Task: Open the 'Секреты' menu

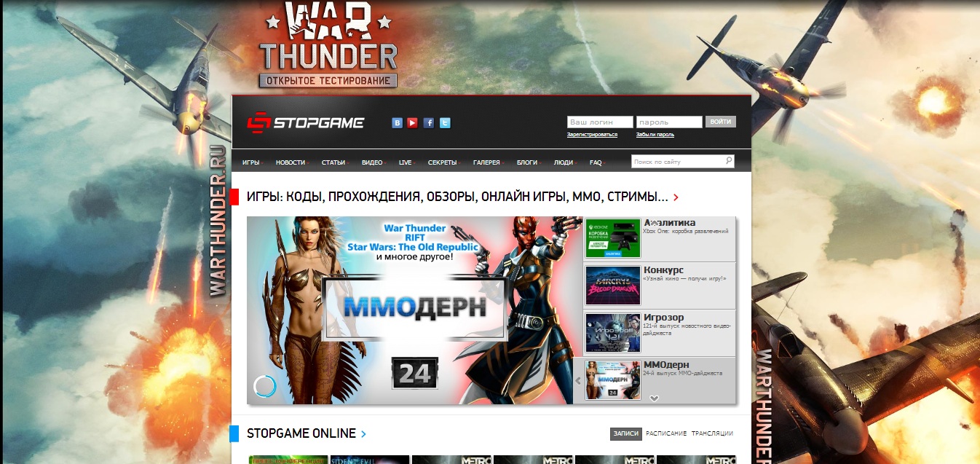Action: pyautogui.click(x=443, y=162)
